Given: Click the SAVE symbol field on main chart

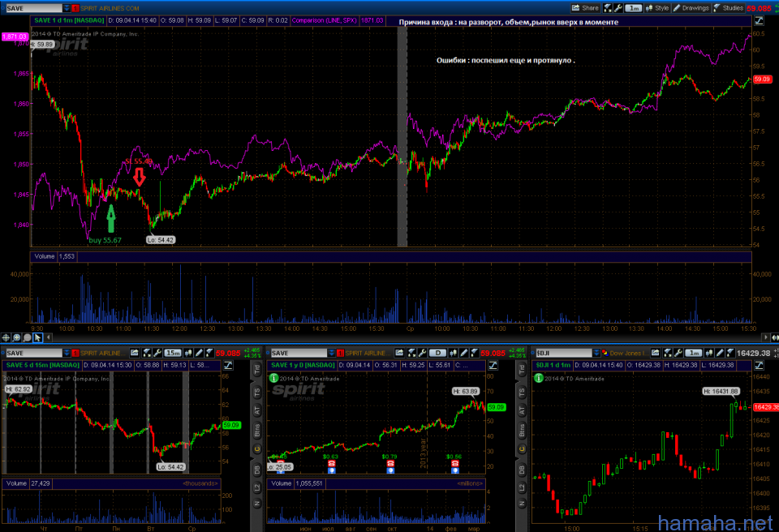Looking at the screenshot, I should (34, 8).
